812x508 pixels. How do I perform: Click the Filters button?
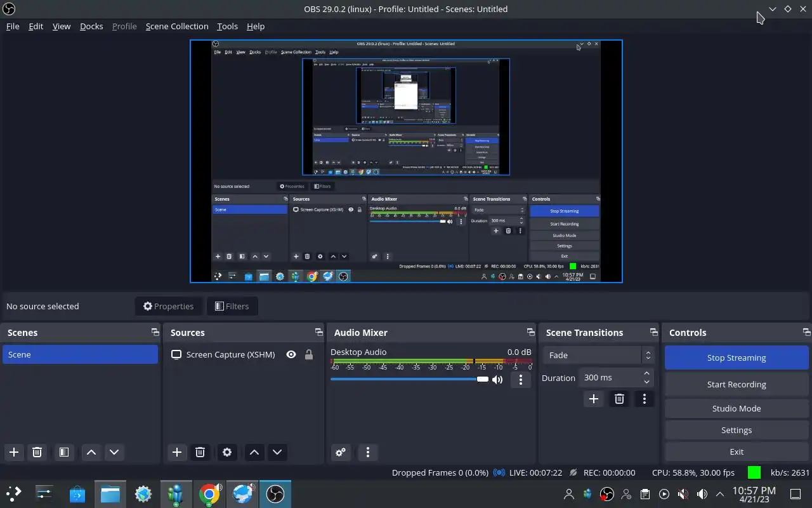pyautogui.click(x=232, y=306)
